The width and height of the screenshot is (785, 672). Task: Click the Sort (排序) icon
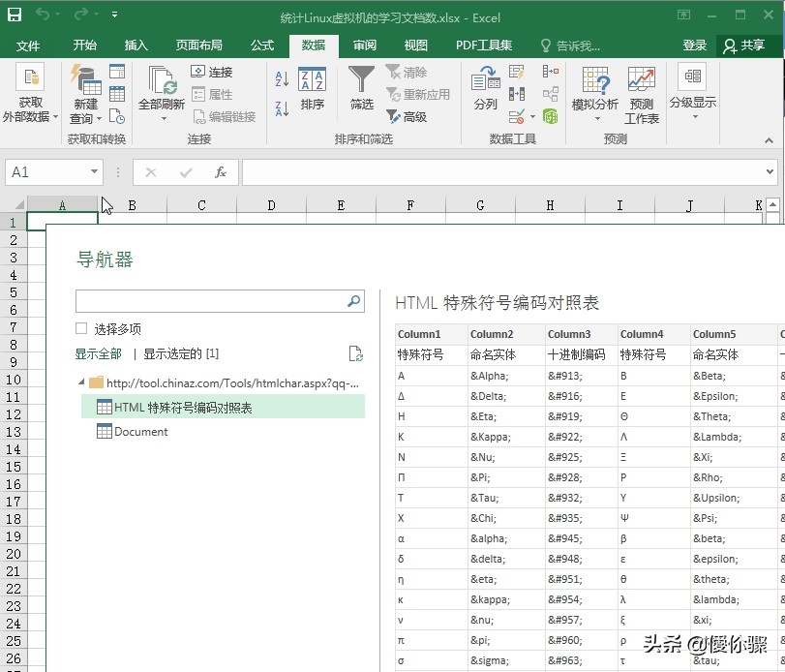point(312,81)
